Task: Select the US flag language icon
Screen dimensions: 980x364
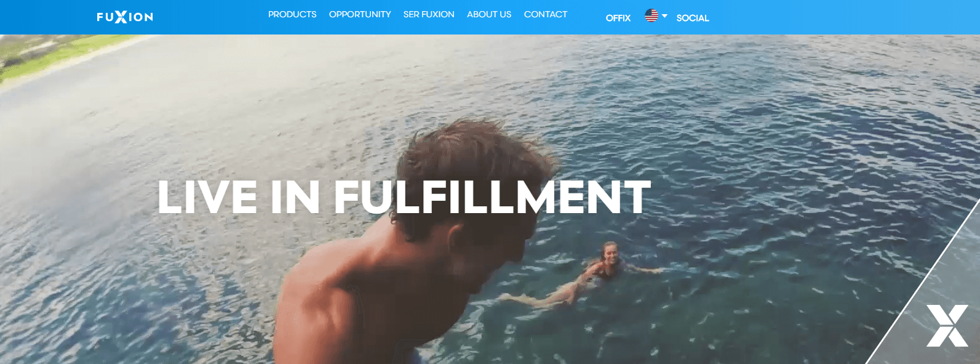Action: point(651,15)
